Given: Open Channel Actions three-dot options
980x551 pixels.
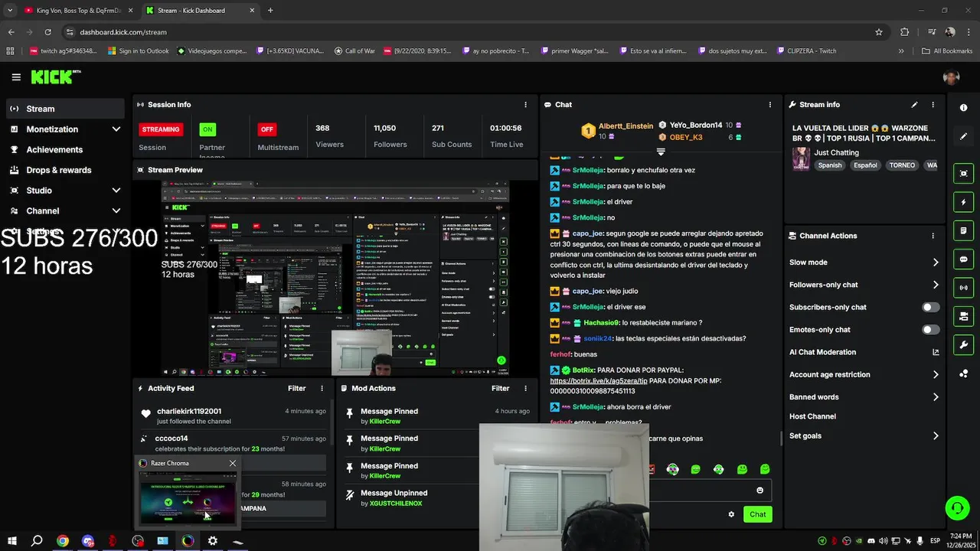Looking at the screenshot, I should pos(933,236).
